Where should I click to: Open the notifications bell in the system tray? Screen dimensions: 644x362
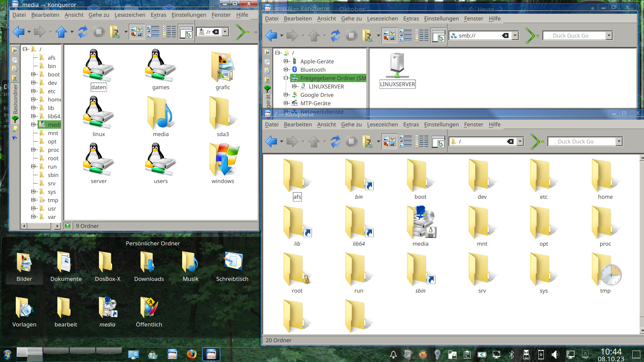393,355
